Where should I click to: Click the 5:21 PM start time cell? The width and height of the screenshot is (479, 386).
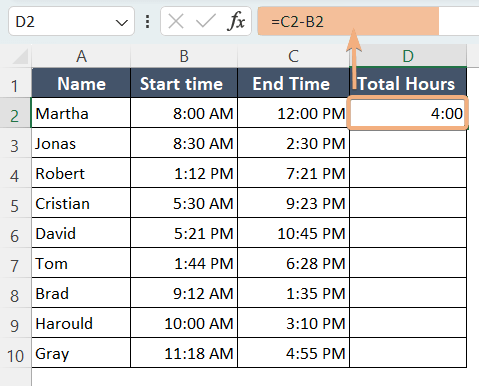point(184,233)
